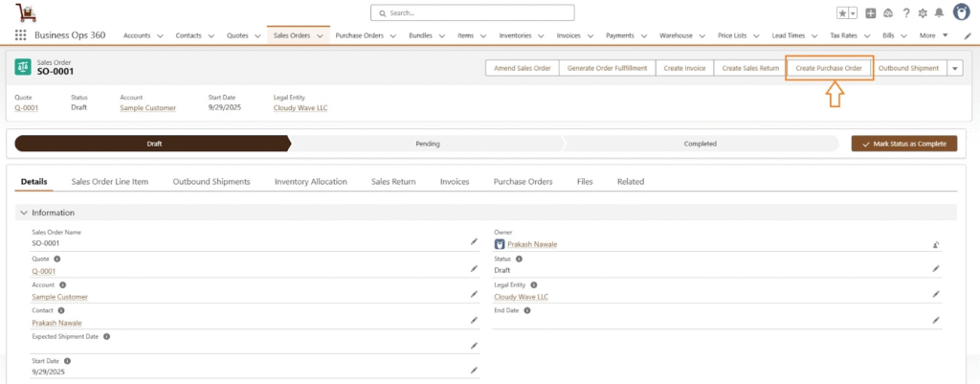This screenshot has height=384, width=980.
Task: Open the more actions dropdown after Outbound Shipment
Action: (955, 68)
